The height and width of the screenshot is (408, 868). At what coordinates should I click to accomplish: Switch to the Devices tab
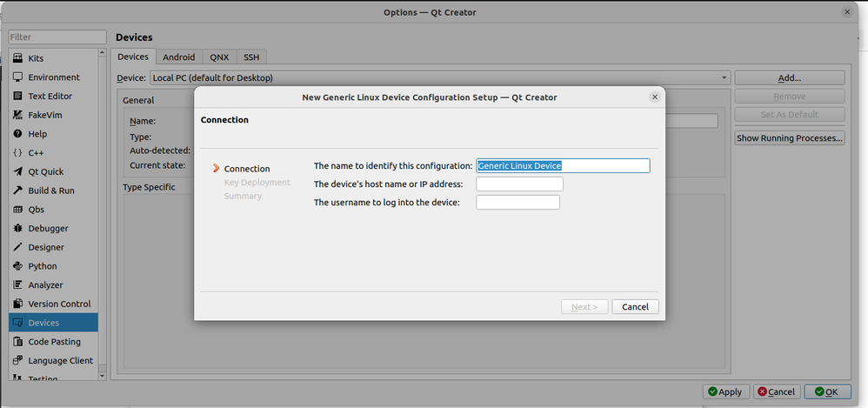pyautogui.click(x=133, y=57)
